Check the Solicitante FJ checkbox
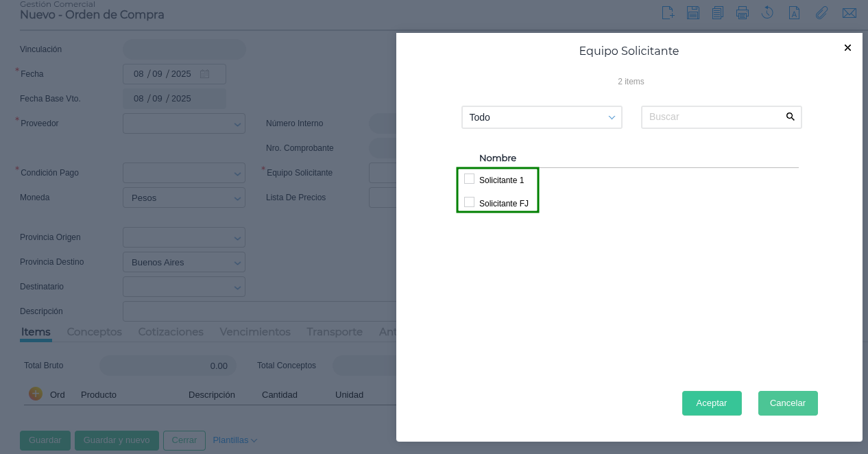This screenshot has height=454, width=868. [470, 202]
